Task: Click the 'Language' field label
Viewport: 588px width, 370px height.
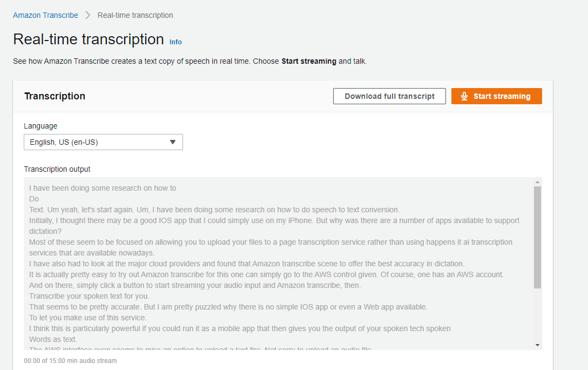Action: [x=40, y=126]
